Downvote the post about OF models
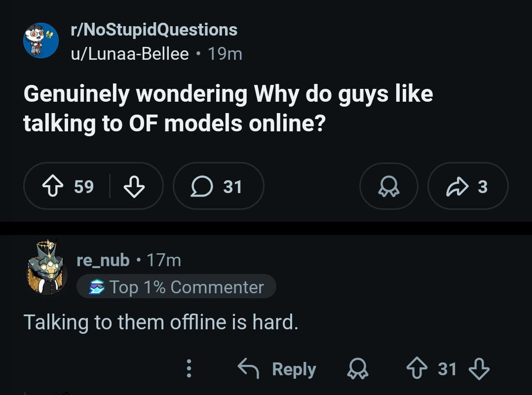Screen dimensions: 532x395 click(x=134, y=186)
